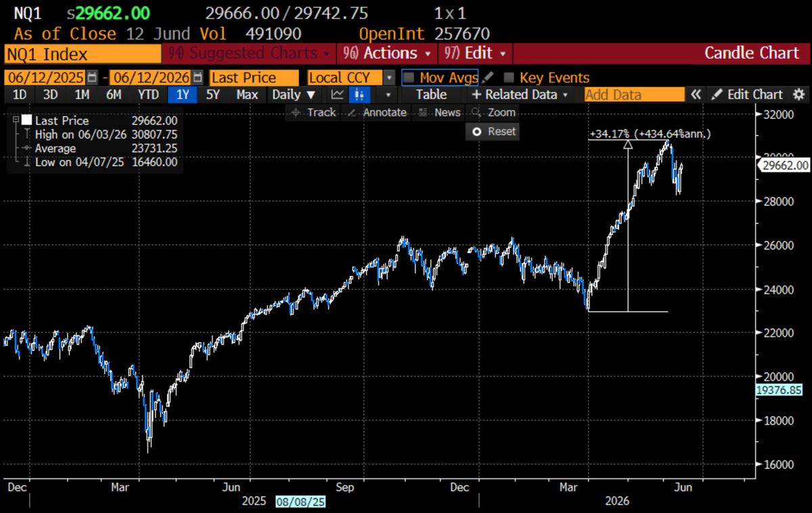Open the start date calendar picker

pyautogui.click(x=92, y=78)
